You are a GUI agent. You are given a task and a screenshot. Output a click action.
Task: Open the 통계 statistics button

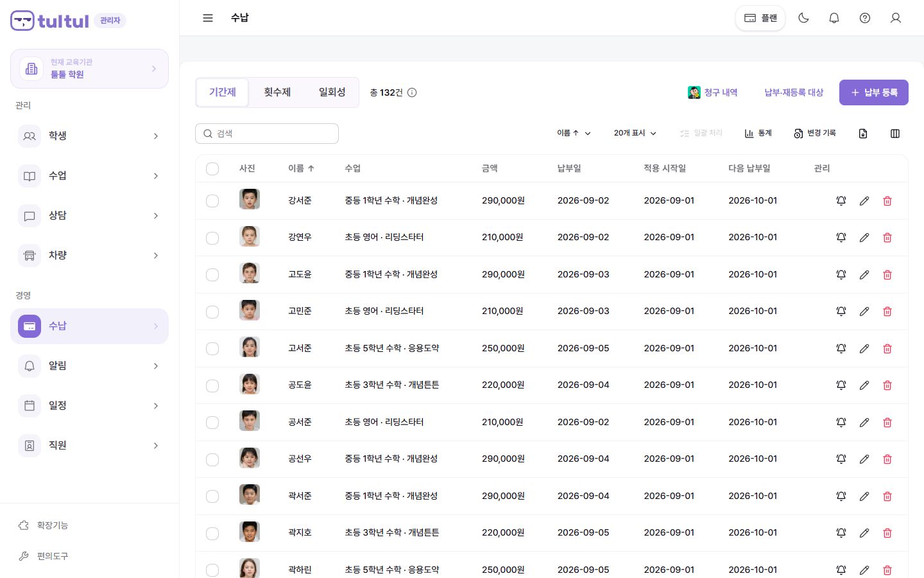pos(758,133)
